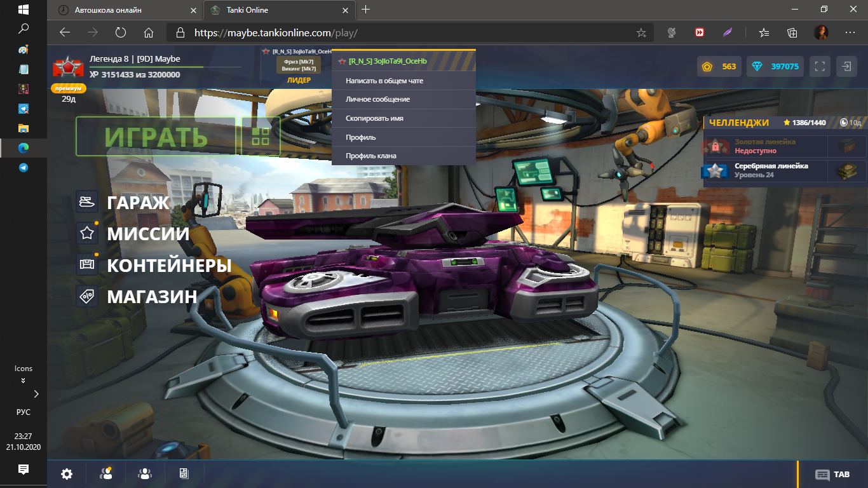Viewport: 868px width, 488px height.
Task: Click the challenge stars counter 1386/1440
Action: click(804, 123)
